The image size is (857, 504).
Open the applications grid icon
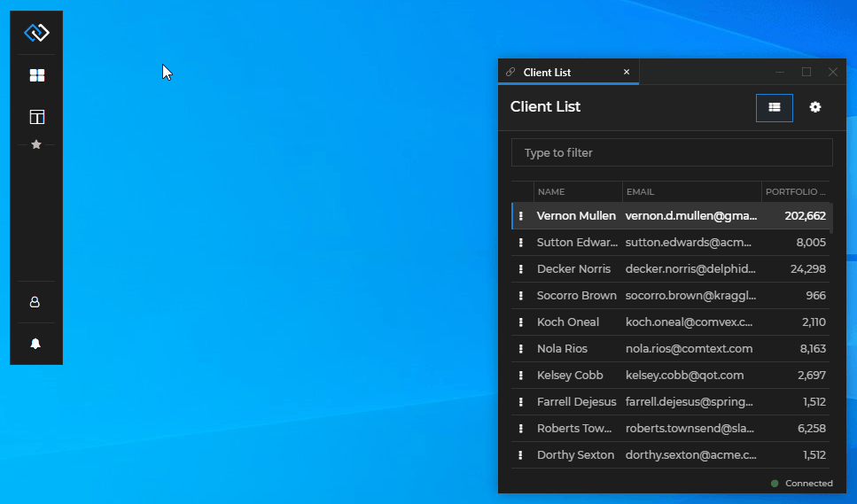(x=36, y=75)
